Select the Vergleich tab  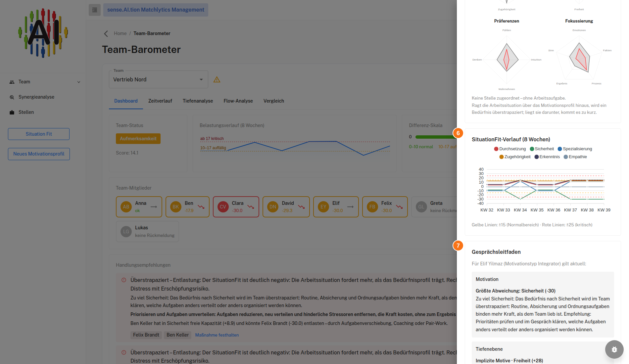click(274, 101)
